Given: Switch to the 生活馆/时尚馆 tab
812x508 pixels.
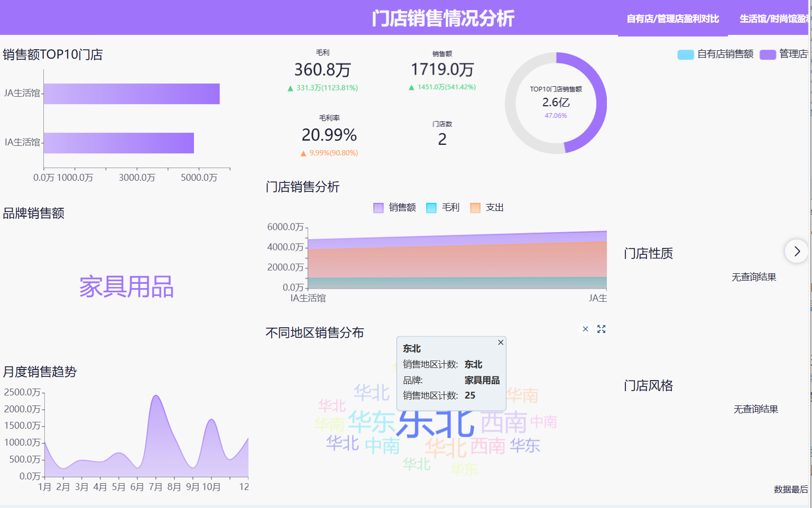Looking at the screenshot, I should click(x=773, y=19).
